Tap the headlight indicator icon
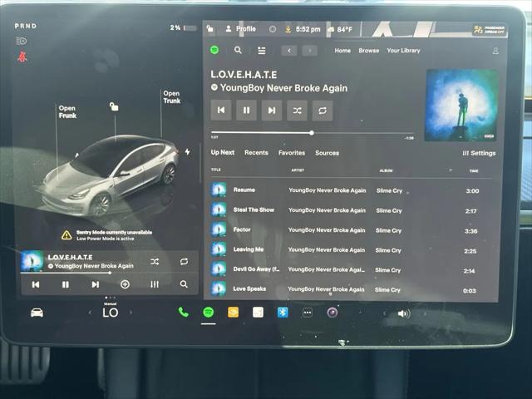The width and height of the screenshot is (532, 399). 21,41
